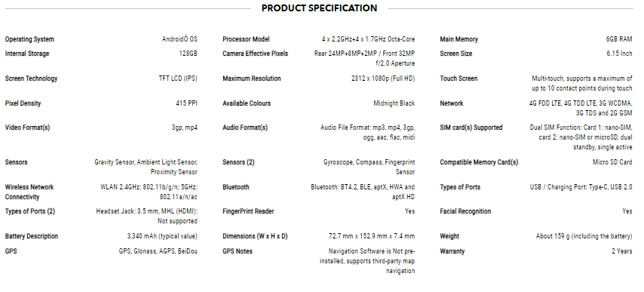The image size is (644, 292).
Task: Click the Processor Model label
Action: pos(246,39)
